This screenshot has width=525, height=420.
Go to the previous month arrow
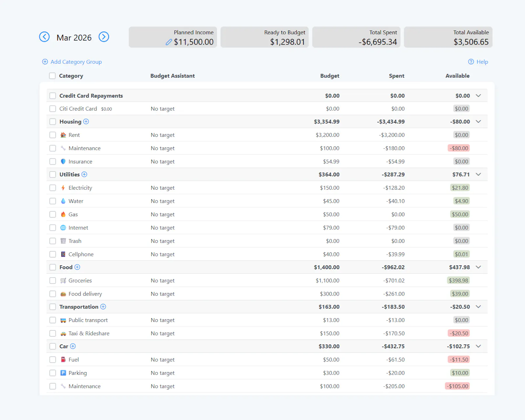44,37
